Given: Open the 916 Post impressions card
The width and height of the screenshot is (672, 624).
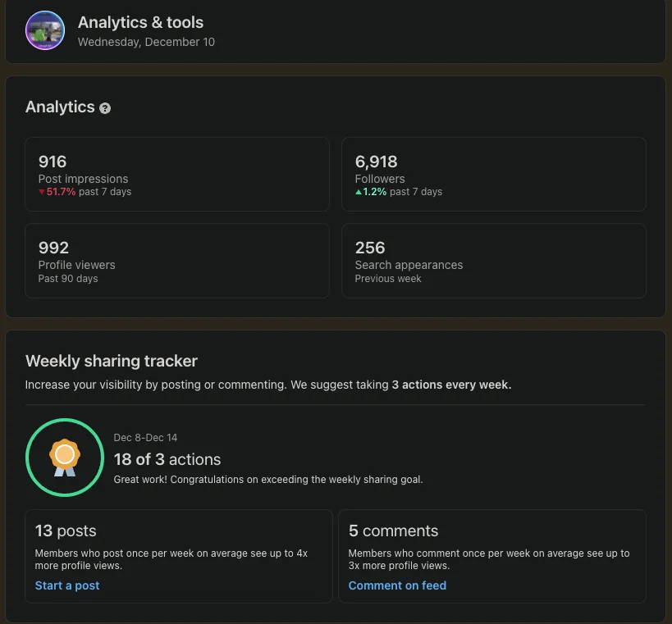Looking at the screenshot, I should click(177, 175).
